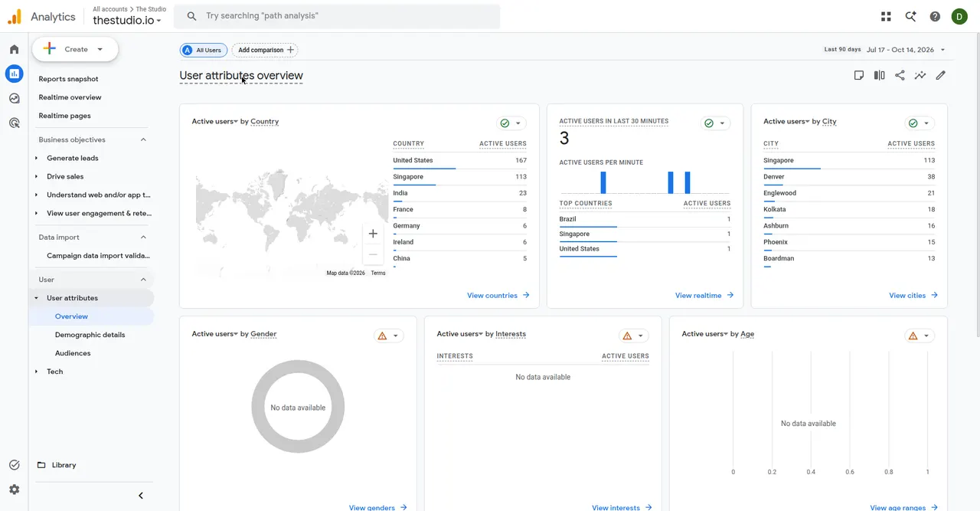Open the Home icon in left rail
Screen dimensions: 980x511
pos(14,49)
